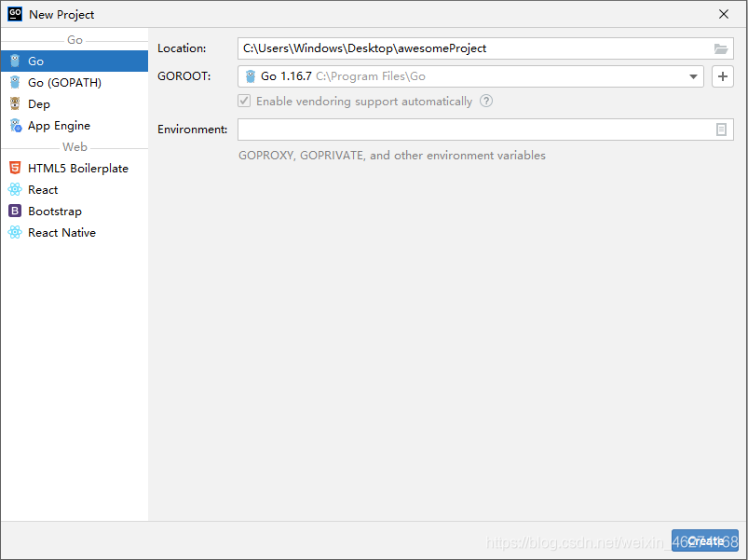
Task: Open the Go 1.16.7 SDK combo box
Action: 466,76
